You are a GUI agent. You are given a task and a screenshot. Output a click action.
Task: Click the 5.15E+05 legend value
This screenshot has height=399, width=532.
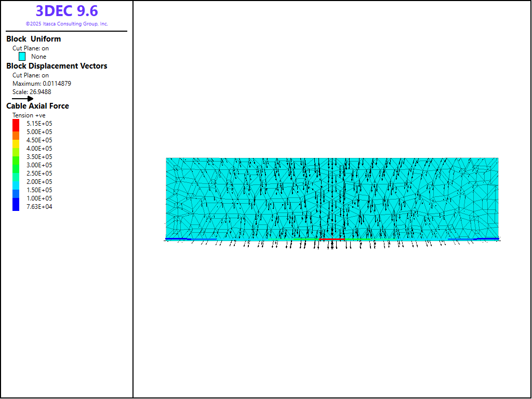pos(39,124)
